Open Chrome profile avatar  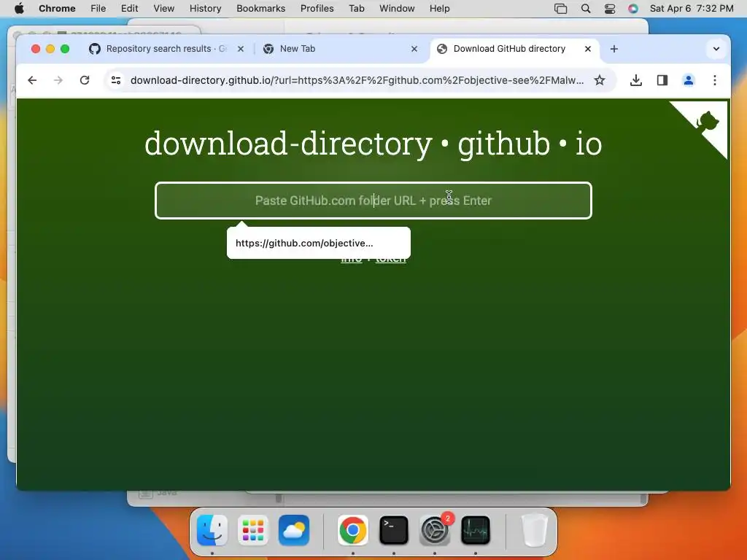pyautogui.click(x=689, y=80)
